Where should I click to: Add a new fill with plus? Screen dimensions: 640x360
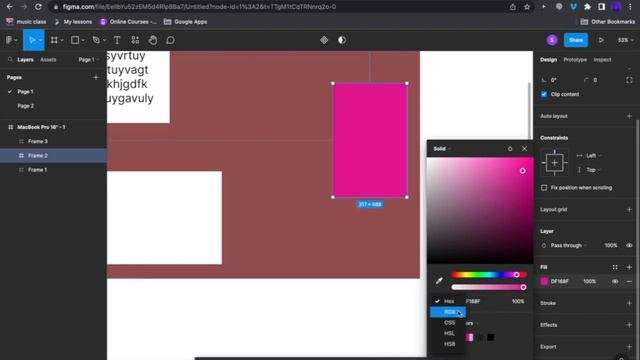[629, 267]
